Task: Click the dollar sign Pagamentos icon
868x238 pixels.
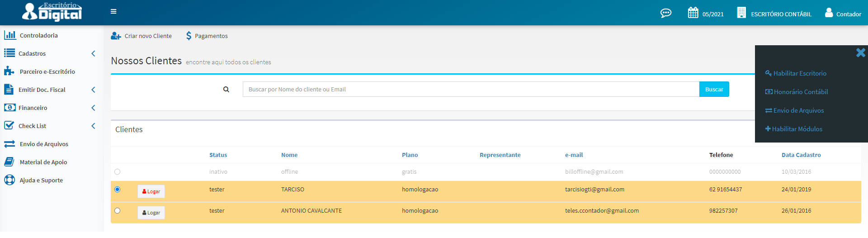Action: point(189,36)
